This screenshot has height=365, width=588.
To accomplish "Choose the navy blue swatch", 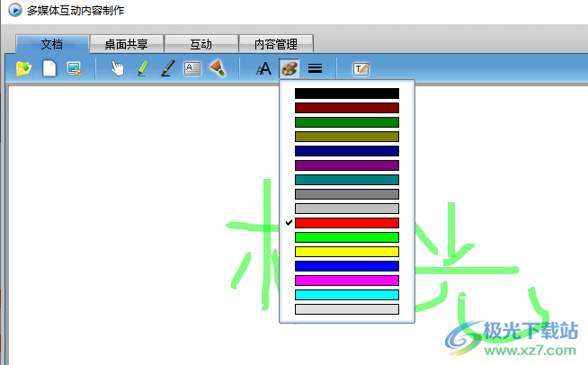I will (x=347, y=151).
